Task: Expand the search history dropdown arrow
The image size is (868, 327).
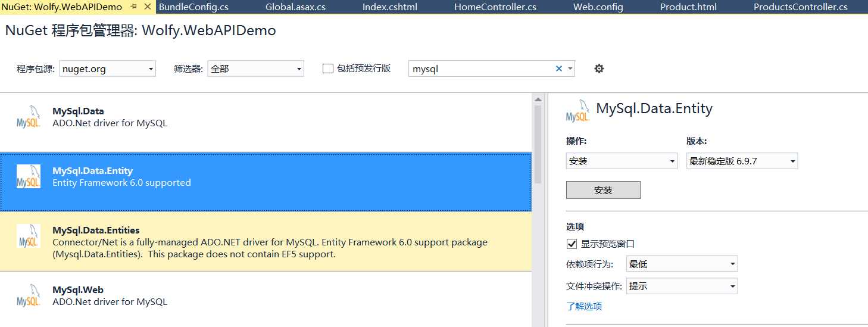Action: pos(570,68)
